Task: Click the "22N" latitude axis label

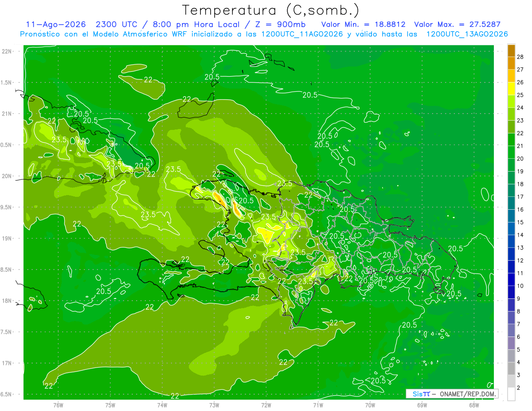Action: 7,51
